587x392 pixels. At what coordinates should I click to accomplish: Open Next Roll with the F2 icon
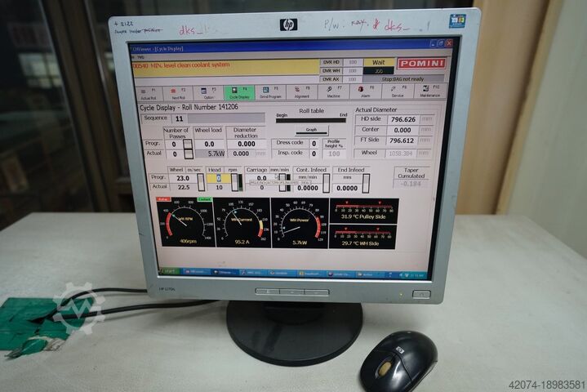pos(178,91)
